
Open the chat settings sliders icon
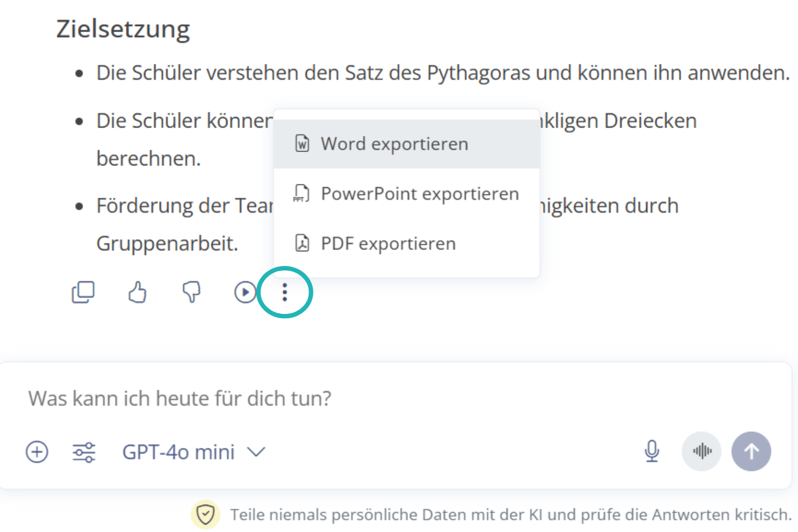(x=84, y=452)
